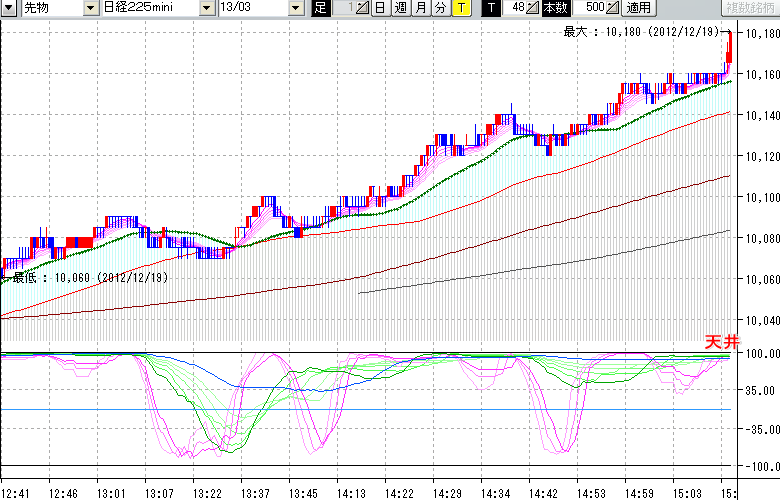Screen dimensions: 780x500
Task: Open the far-left dropdown arrow
Action: click(x=8, y=8)
